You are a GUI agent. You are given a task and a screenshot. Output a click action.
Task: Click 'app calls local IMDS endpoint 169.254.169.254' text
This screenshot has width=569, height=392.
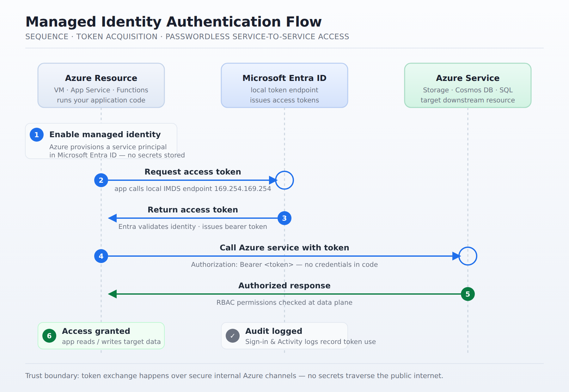point(193,189)
